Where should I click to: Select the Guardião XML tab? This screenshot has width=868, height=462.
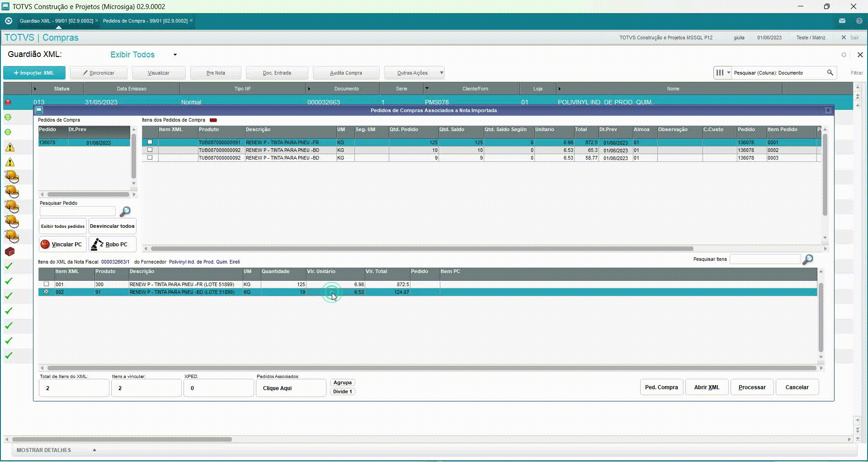tap(56, 21)
